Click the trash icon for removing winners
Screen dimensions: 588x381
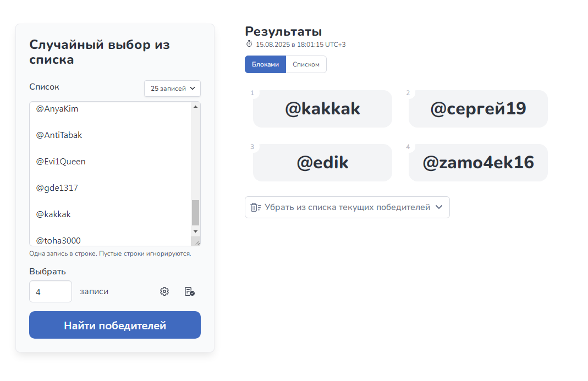click(255, 207)
